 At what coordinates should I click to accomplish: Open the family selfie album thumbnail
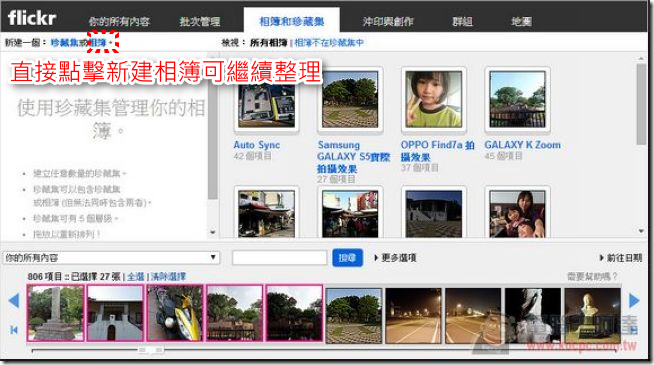coord(517,213)
